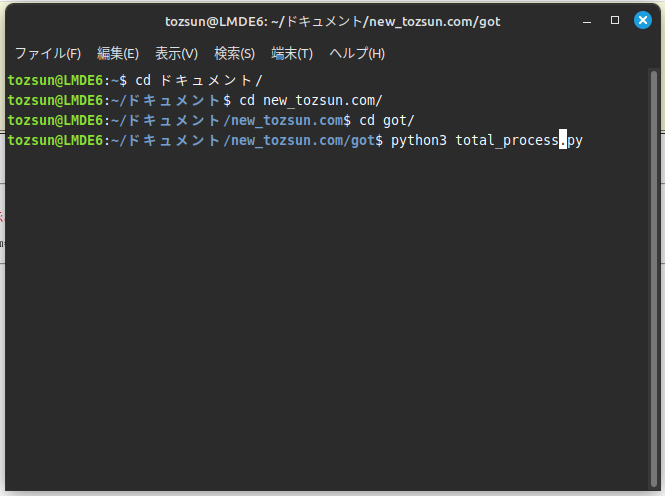This screenshot has width=665, height=496.
Task: Open the ヘルプ(H) menu
Action: click(357, 53)
